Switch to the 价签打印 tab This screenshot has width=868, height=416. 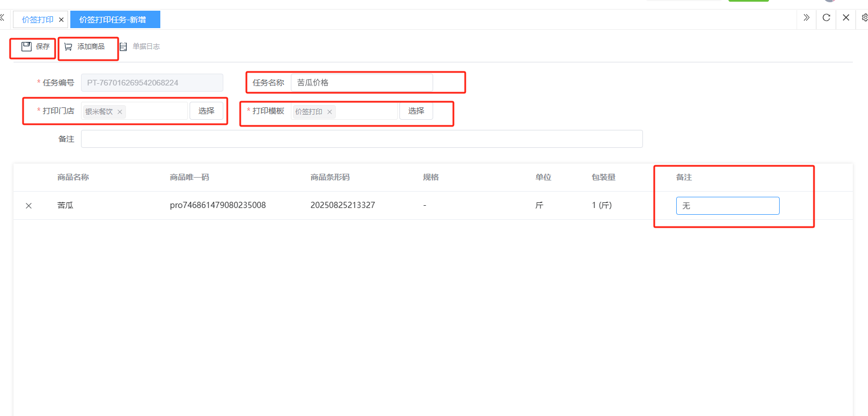click(37, 20)
